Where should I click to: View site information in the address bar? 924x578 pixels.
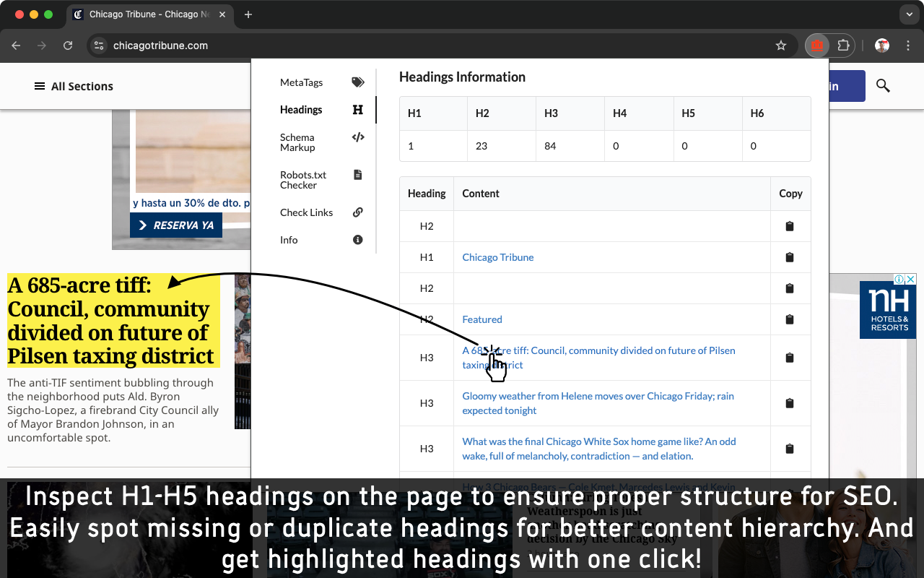[x=100, y=46]
